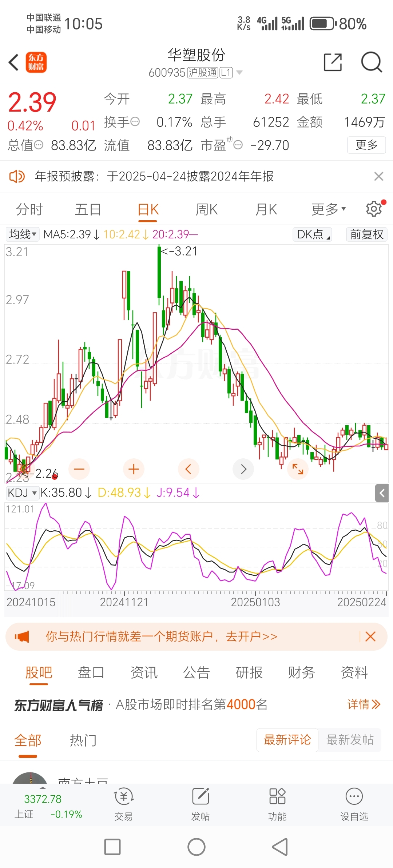Open the 研报 tab
This screenshot has width=393, height=868.
249,672
